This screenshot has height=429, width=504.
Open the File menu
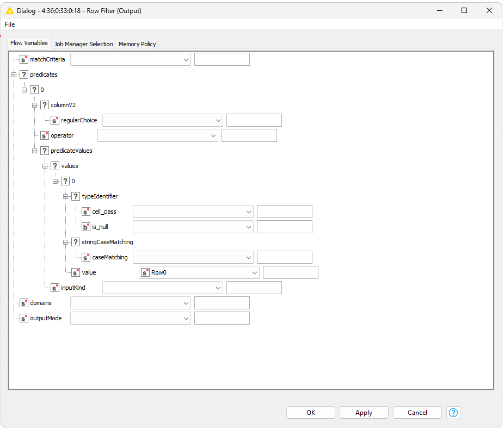click(10, 24)
